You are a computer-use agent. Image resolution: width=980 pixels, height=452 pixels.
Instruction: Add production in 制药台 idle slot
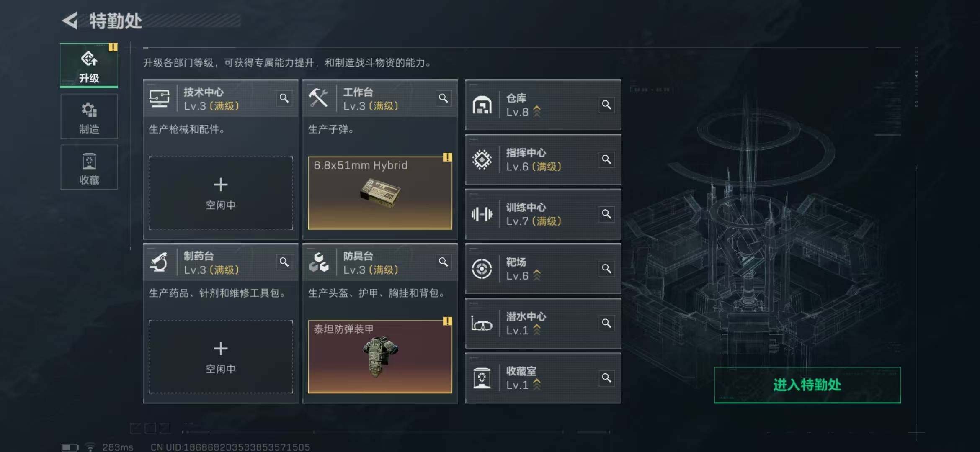pos(221,357)
